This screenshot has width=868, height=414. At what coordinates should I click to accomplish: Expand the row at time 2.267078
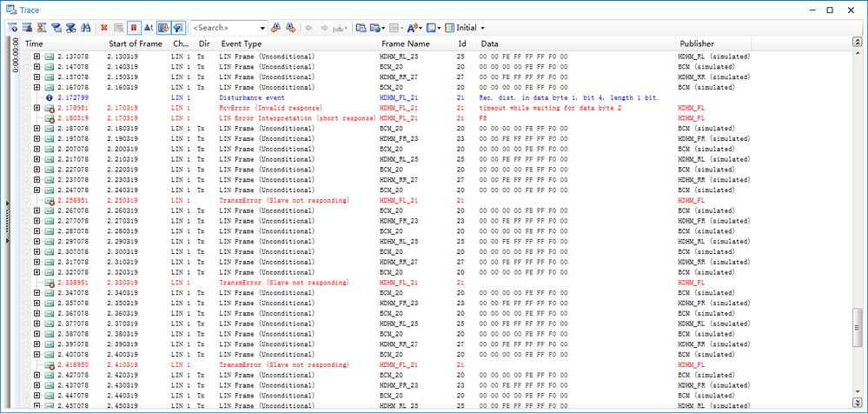[37, 210]
